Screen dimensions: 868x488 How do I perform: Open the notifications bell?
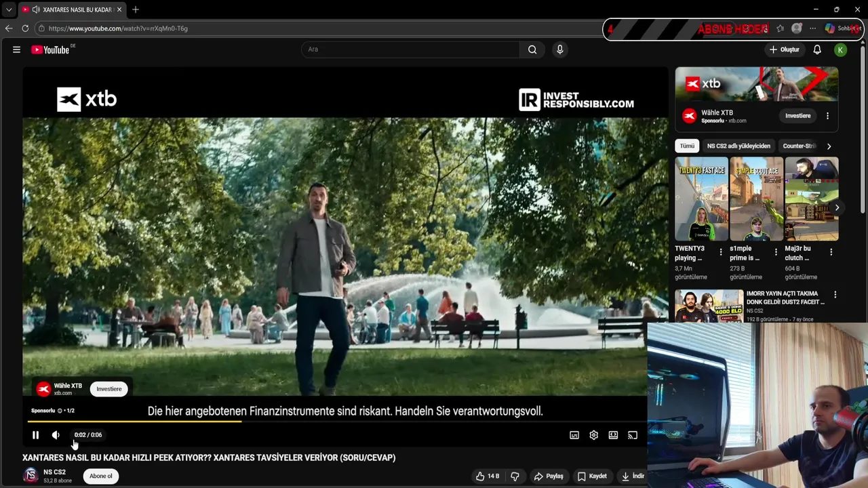(817, 49)
